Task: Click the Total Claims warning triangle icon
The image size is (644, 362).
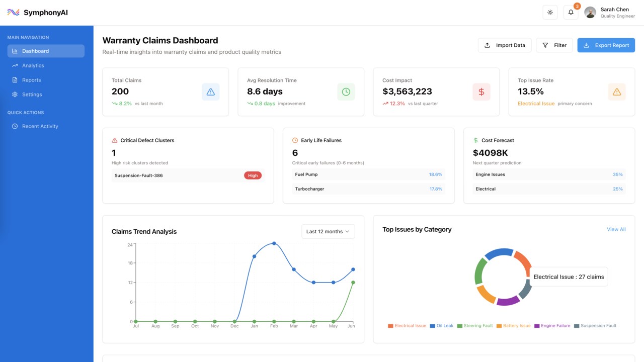Action: pyautogui.click(x=210, y=92)
